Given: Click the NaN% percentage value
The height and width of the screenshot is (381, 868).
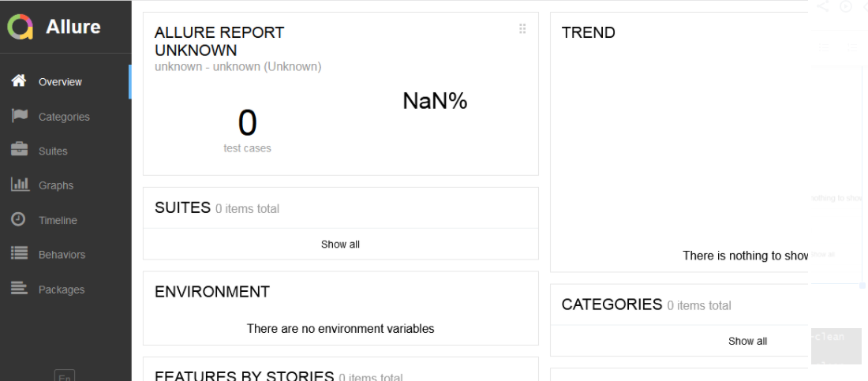Looking at the screenshot, I should tap(435, 101).
